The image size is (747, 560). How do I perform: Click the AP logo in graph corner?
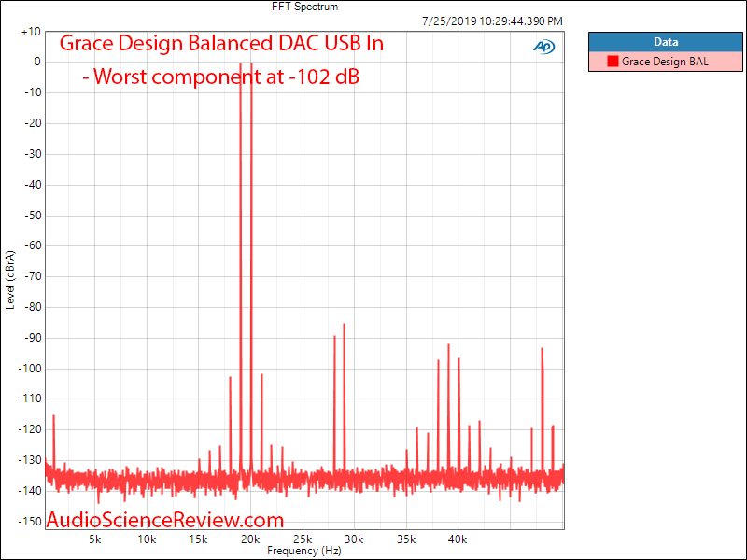[x=543, y=47]
